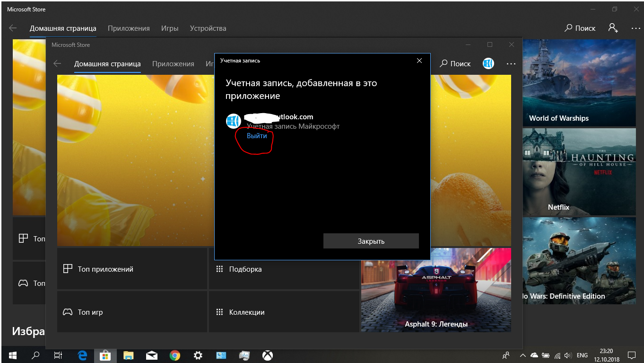Expand hidden tray icons chevron
Image resolution: width=644 pixels, height=363 pixels.
[522, 355]
